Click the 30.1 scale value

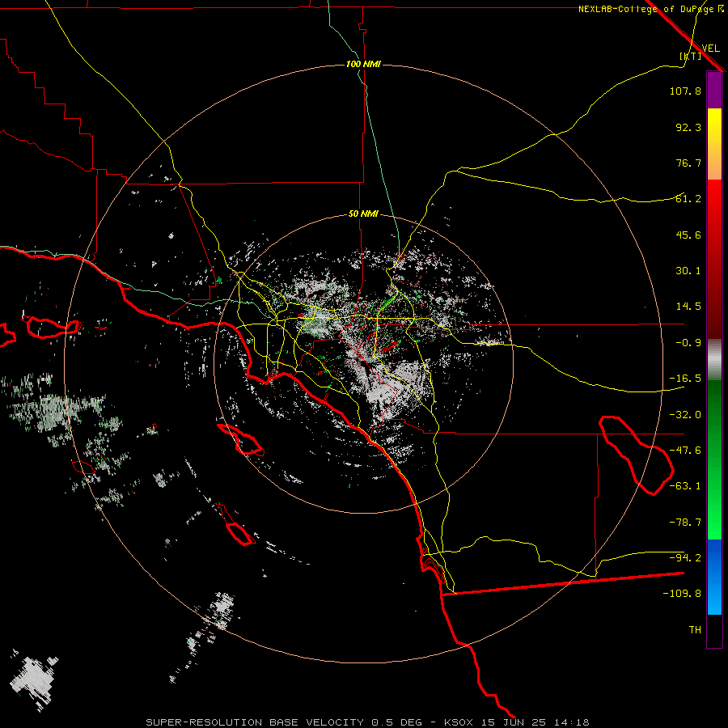coord(688,271)
